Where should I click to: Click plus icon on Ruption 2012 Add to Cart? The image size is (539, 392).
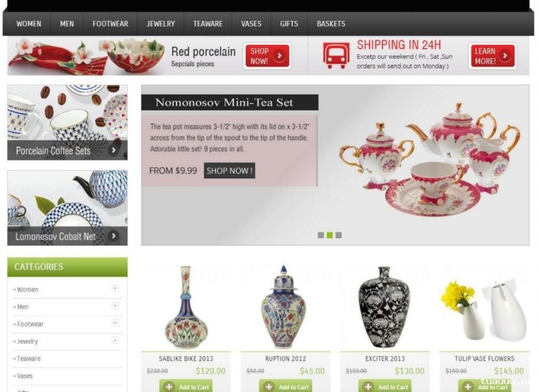coord(268,387)
